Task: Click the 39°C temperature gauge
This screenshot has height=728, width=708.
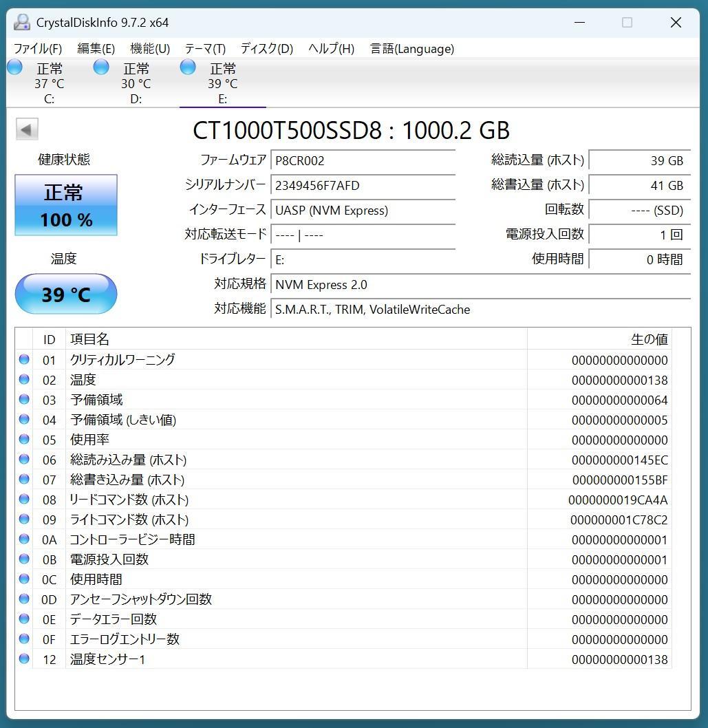Action: 65,293
